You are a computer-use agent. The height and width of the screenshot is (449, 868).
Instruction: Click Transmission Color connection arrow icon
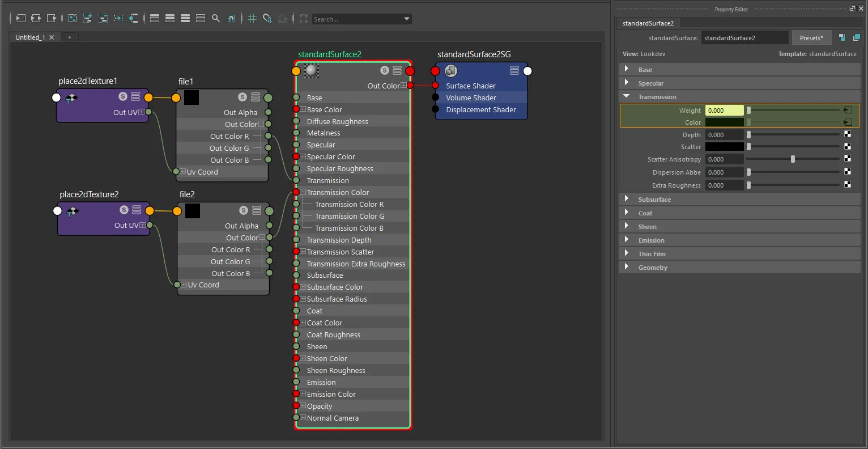pyautogui.click(x=848, y=122)
